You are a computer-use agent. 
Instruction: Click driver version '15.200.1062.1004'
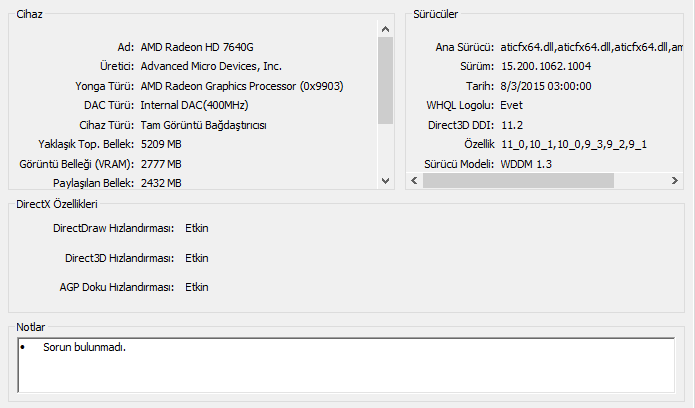pos(546,66)
